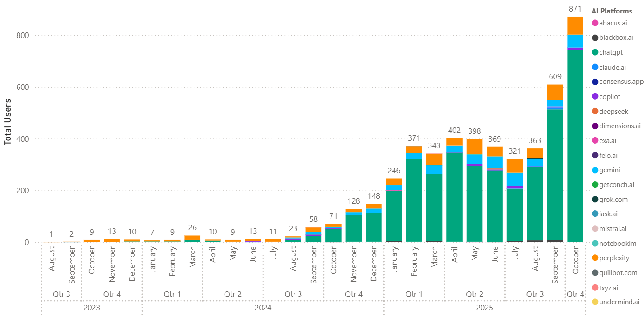Screen dimensions: 644x321
Task: Click the 26 data label
Action: pos(193,227)
